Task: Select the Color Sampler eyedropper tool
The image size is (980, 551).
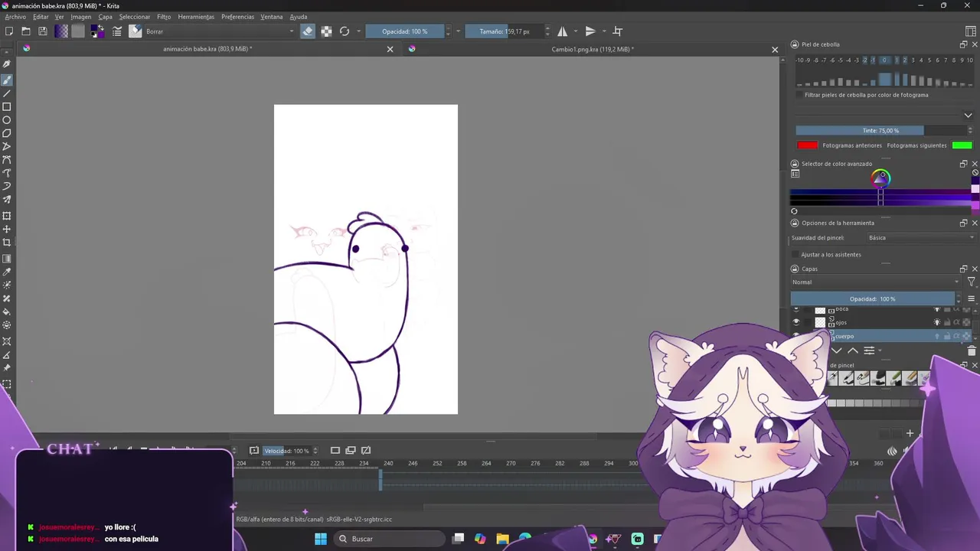Action: click(x=7, y=272)
